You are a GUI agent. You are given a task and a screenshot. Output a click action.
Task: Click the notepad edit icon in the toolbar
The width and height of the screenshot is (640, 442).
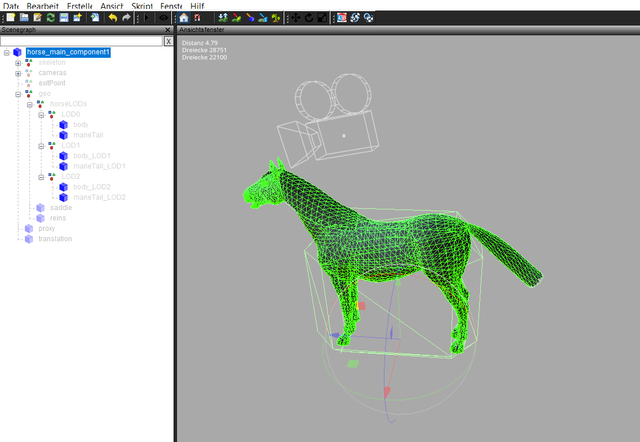tap(38, 18)
